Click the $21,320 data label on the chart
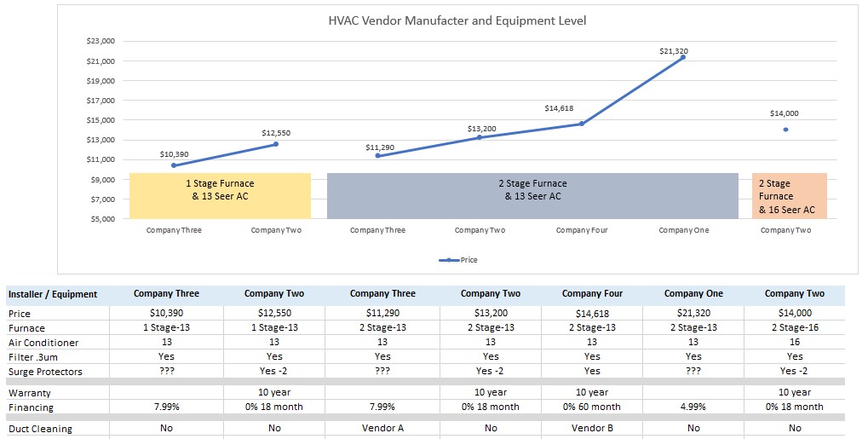This screenshot has width=868, height=439. tap(673, 51)
